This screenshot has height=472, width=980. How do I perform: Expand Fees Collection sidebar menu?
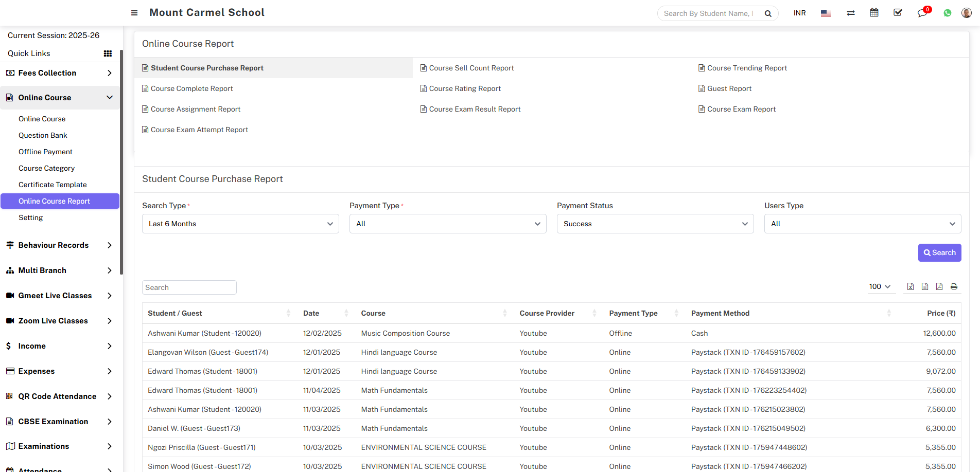click(x=60, y=73)
